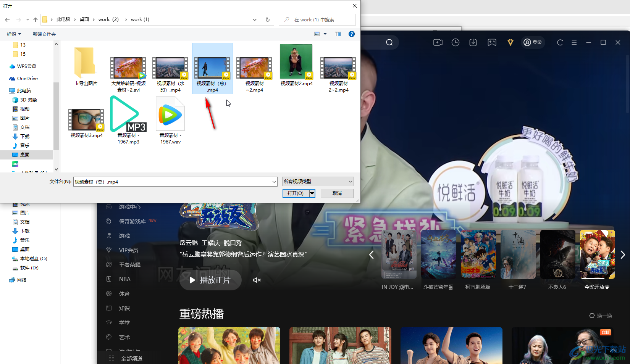This screenshot has height=364, width=630.
Task: Open 艺术 sidebar channel
Action: (x=124, y=337)
